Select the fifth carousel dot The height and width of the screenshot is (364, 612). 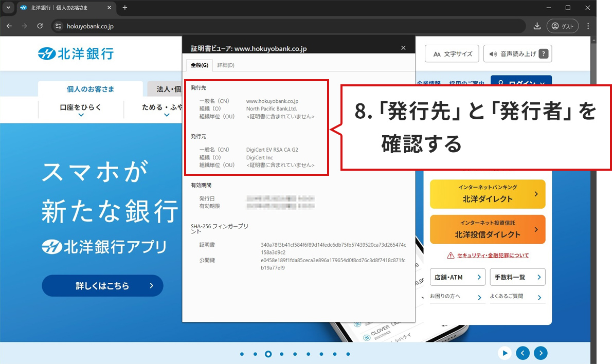[295, 354]
